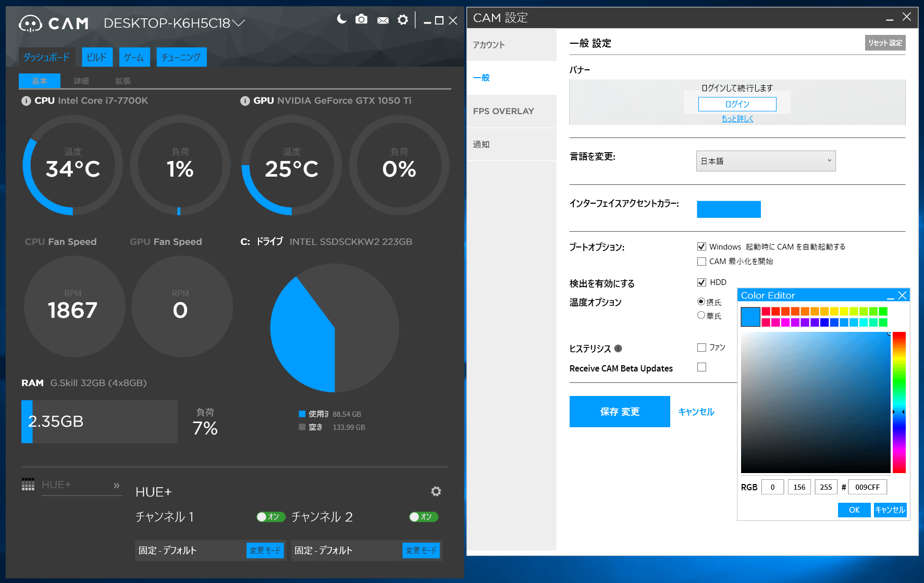Viewport: 924px width, 583px height.
Task: Click the blue value field showing 255
Action: click(826, 487)
